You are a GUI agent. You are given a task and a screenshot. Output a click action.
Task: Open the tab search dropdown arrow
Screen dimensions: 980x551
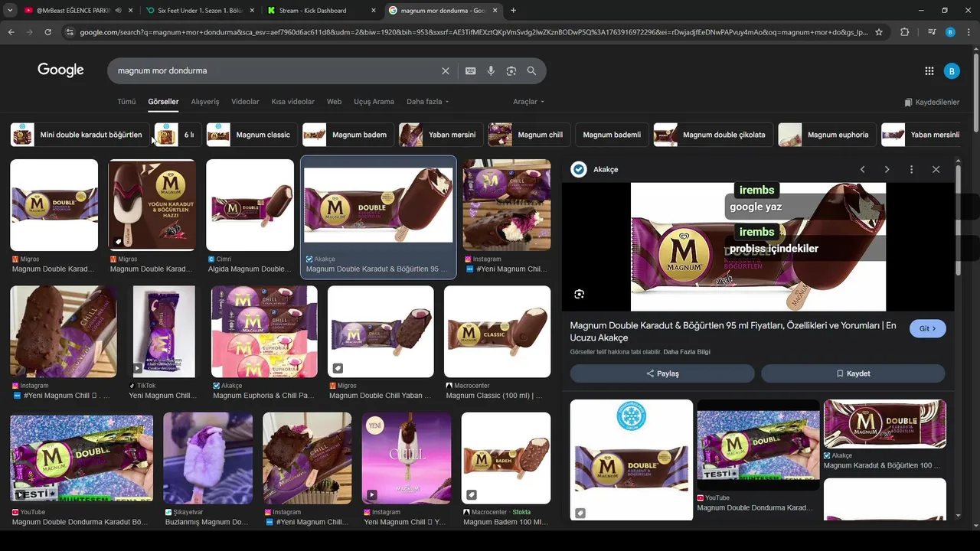point(10,11)
